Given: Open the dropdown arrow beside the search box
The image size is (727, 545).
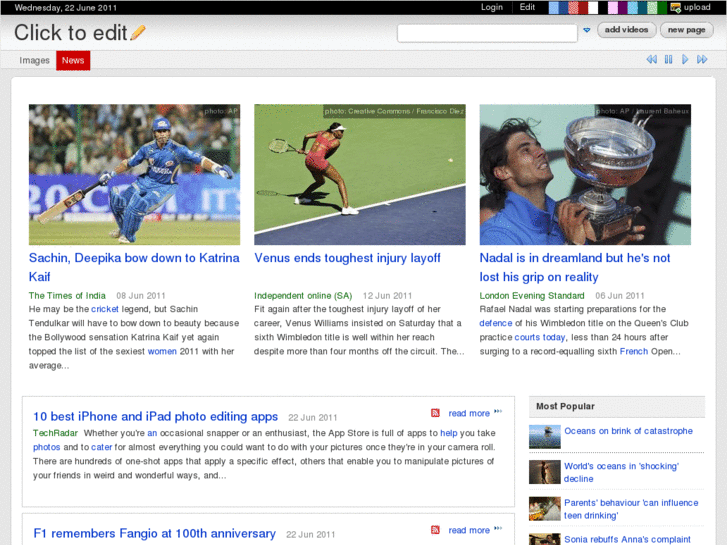Looking at the screenshot, I should pyautogui.click(x=587, y=30).
